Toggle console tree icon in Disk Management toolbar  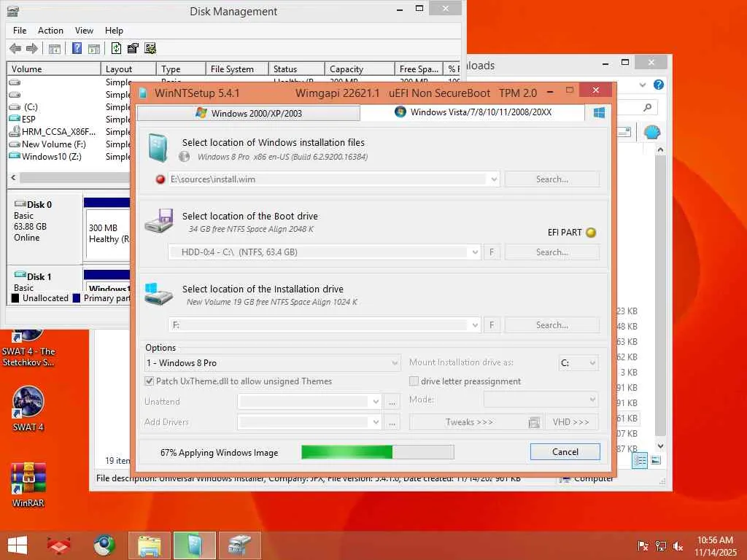click(55, 49)
